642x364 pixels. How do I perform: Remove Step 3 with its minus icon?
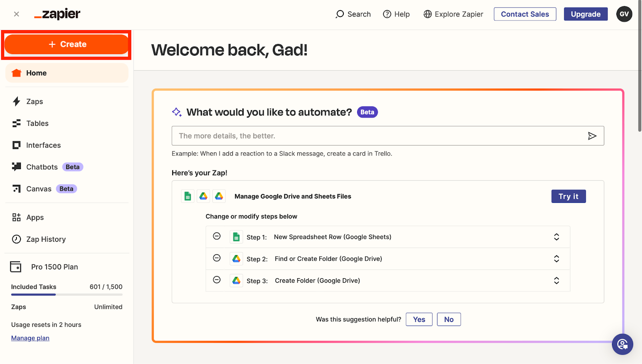(217, 280)
